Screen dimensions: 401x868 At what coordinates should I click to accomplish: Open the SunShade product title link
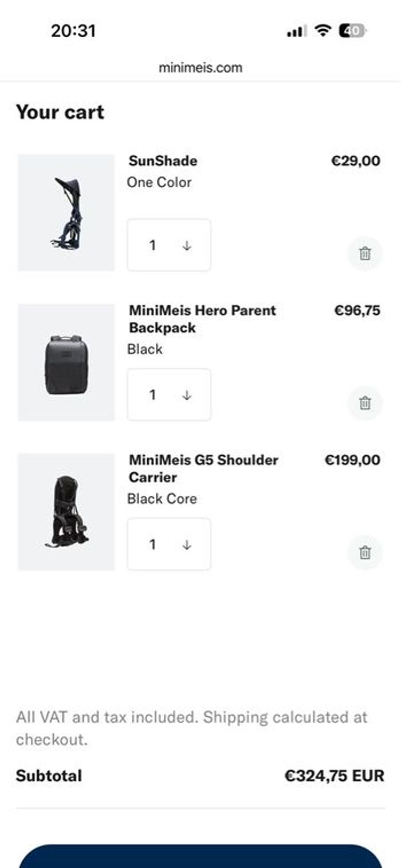[163, 161]
